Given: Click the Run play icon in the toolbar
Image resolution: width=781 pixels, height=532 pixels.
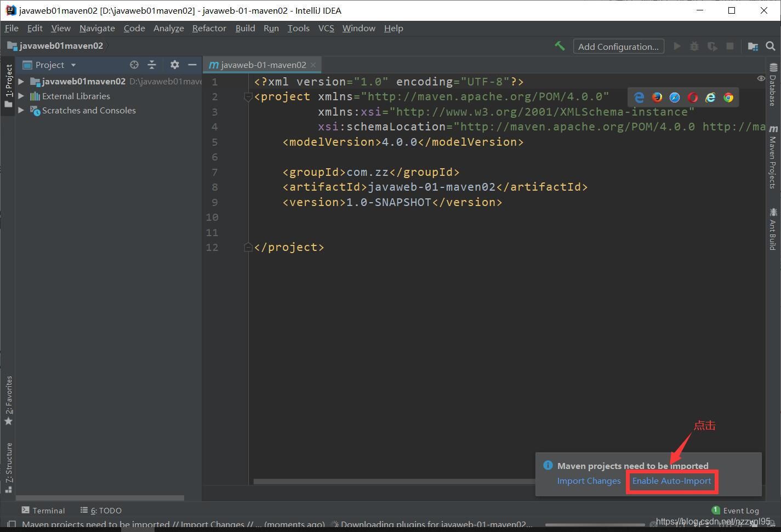Looking at the screenshot, I should coord(677,47).
